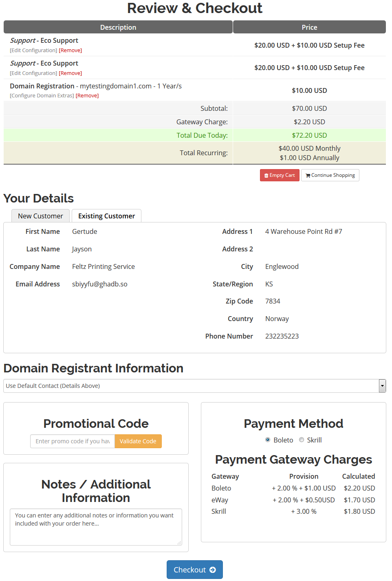Click Continue Shopping
Image resolution: width=392 pixels, height=581 pixels.
point(330,175)
